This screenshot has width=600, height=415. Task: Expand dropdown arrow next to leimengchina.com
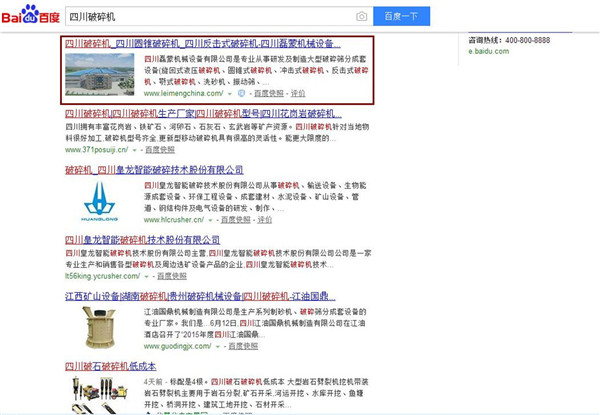click(230, 94)
